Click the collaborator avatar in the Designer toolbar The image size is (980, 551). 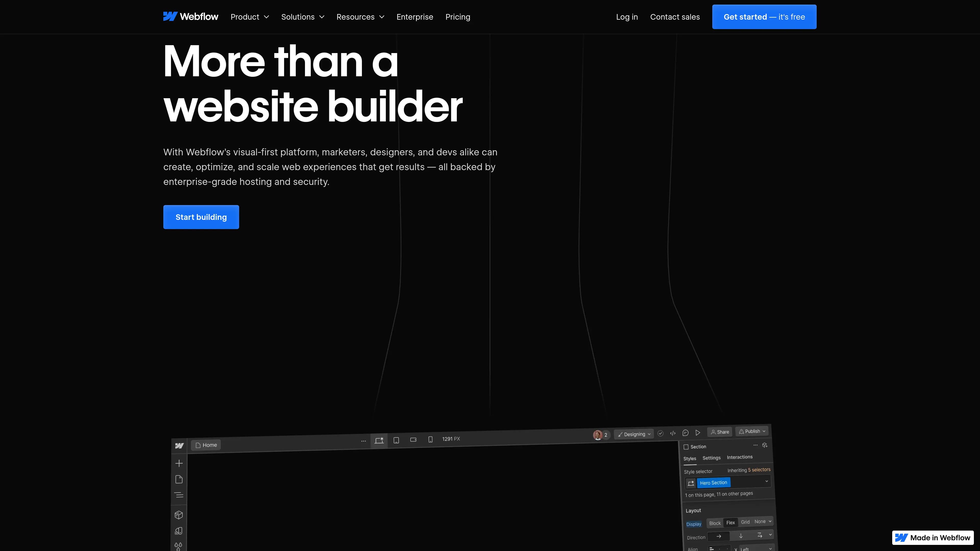coord(598,435)
